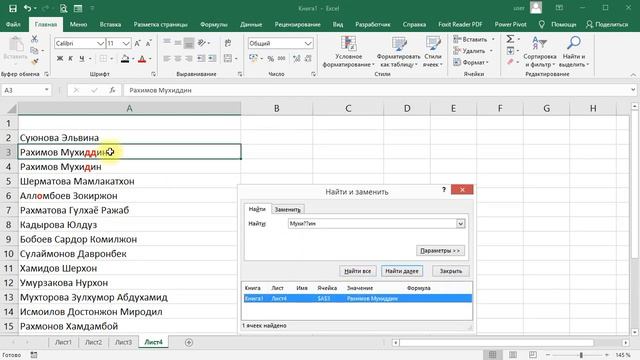640x360 pixels.
Task: Increase font size with the large A icon
Action: click(138, 43)
